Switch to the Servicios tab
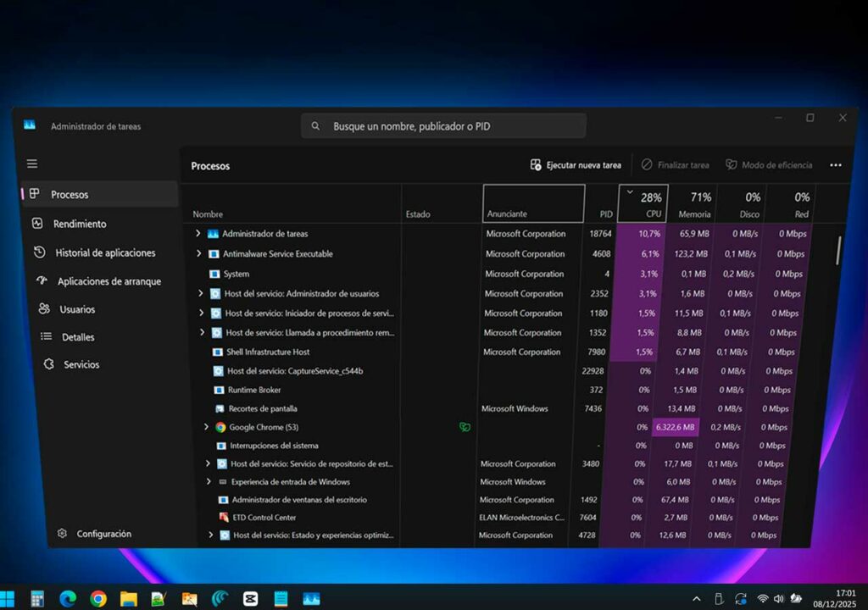The image size is (868, 610). click(x=81, y=364)
